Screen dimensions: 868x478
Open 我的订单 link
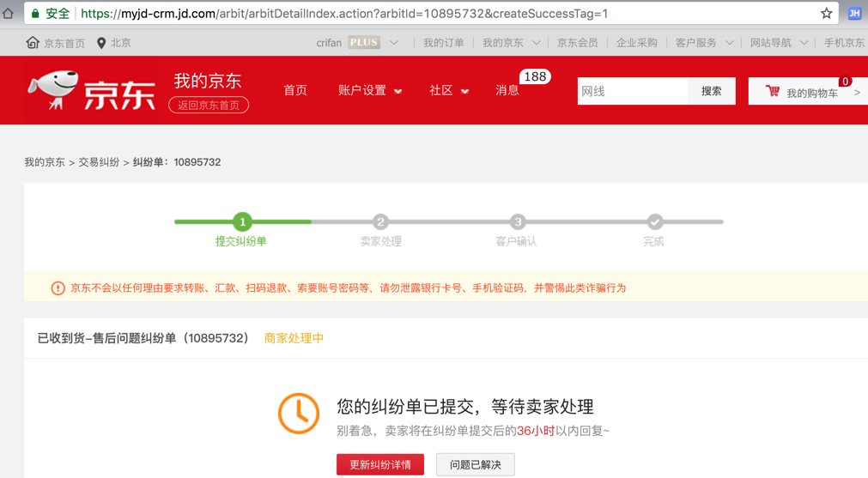(443, 43)
